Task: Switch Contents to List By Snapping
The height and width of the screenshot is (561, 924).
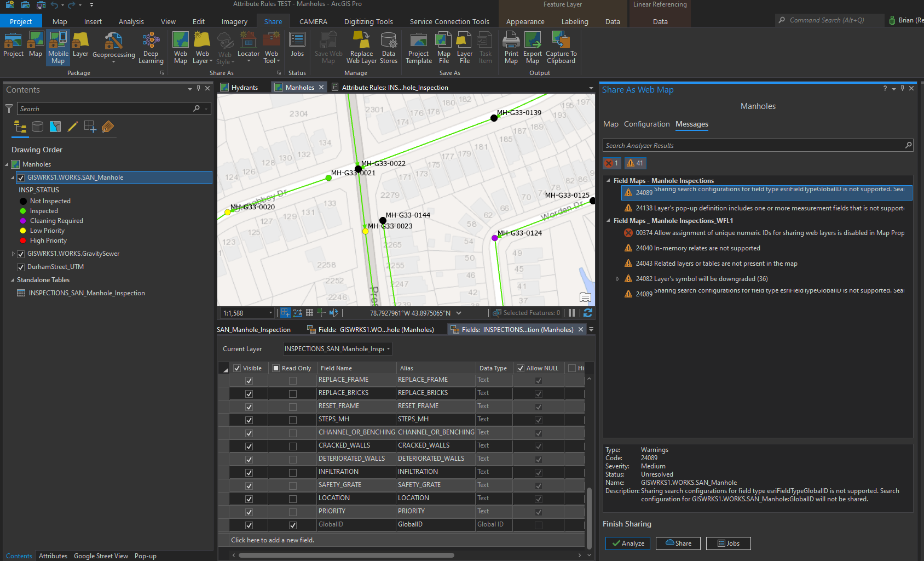Action: click(90, 127)
